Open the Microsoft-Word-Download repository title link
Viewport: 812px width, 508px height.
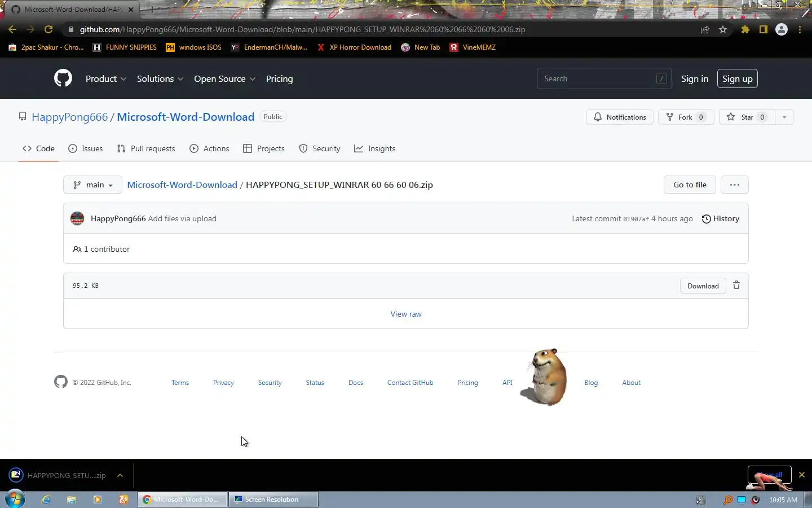186,117
